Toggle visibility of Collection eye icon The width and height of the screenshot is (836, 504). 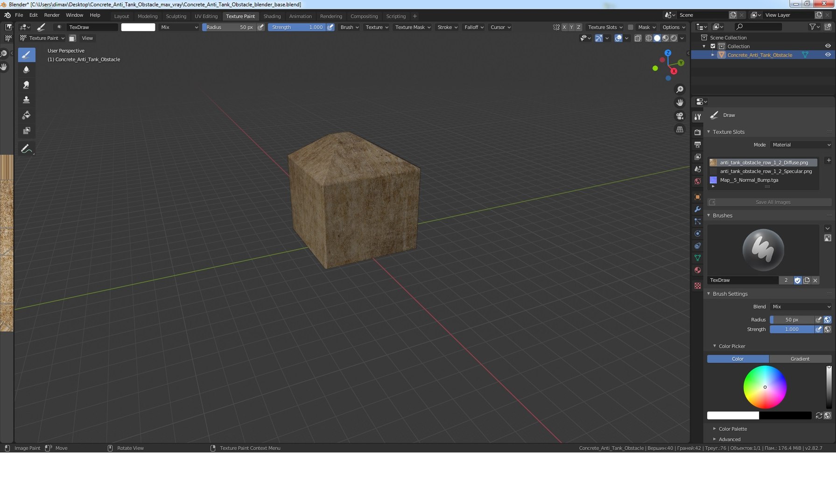click(x=828, y=46)
